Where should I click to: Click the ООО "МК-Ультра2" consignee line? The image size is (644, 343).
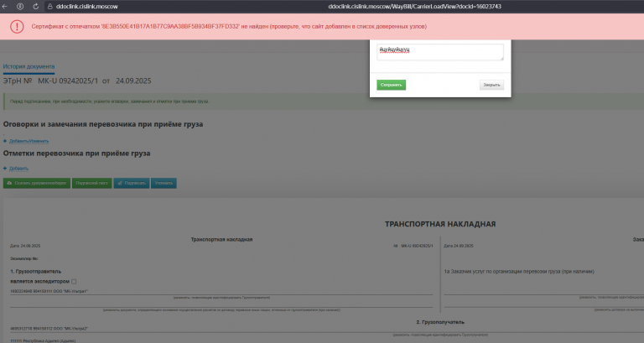(x=49, y=329)
